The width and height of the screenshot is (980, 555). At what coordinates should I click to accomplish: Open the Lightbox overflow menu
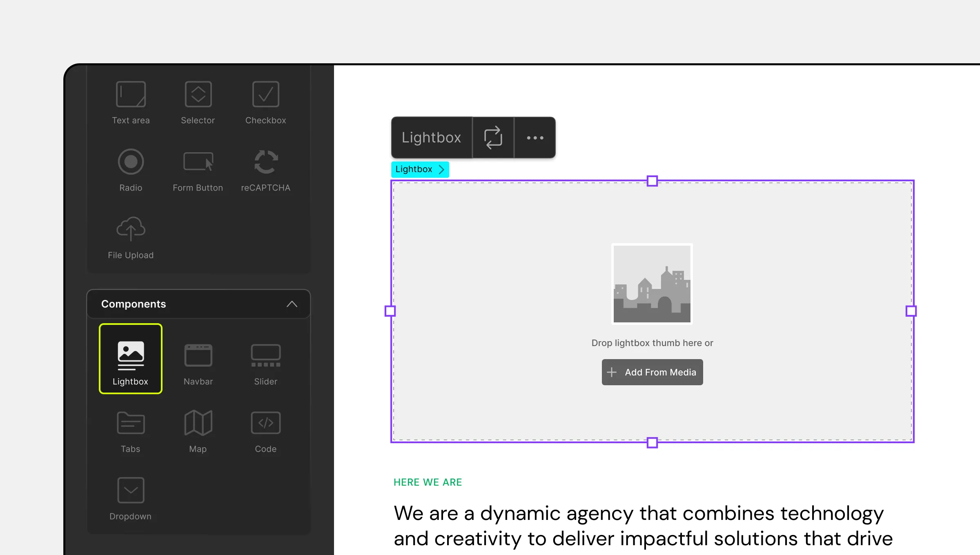[x=535, y=137]
